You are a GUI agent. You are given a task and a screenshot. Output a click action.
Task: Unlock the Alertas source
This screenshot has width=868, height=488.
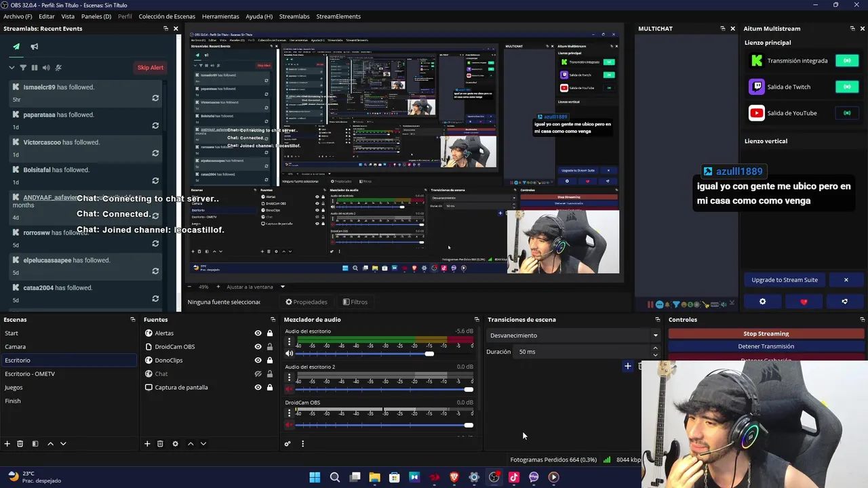[270, 333]
